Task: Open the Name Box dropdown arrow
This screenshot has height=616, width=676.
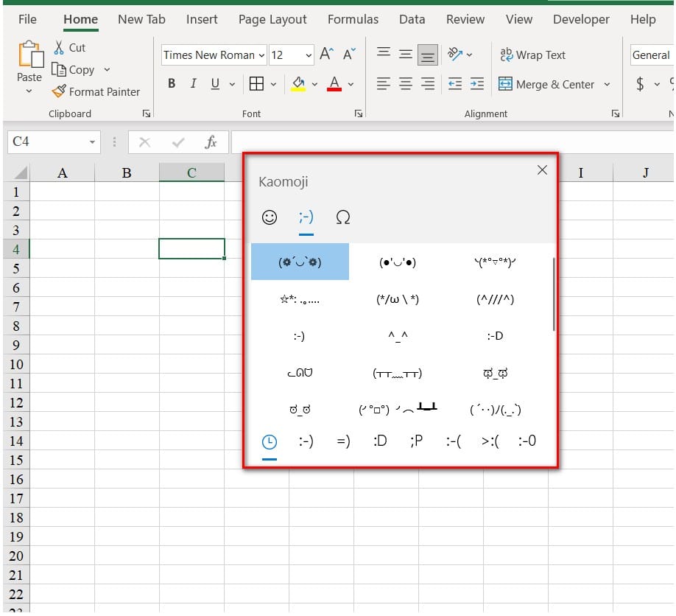Action: (92, 142)
